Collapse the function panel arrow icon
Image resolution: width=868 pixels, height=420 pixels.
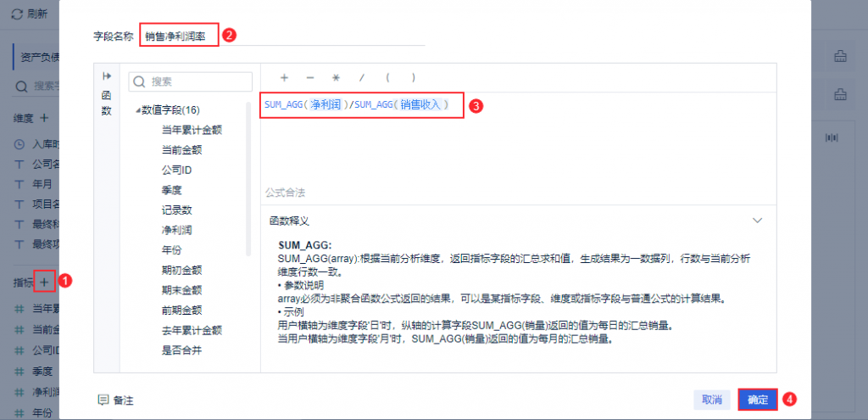click(x=107, y=76)
